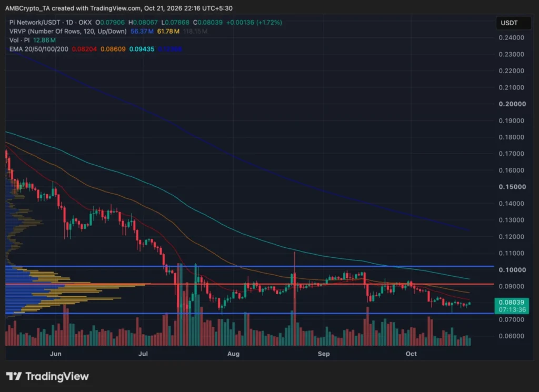
Task: Click the 0.20000 price axis label
Action: pos(512,104)
